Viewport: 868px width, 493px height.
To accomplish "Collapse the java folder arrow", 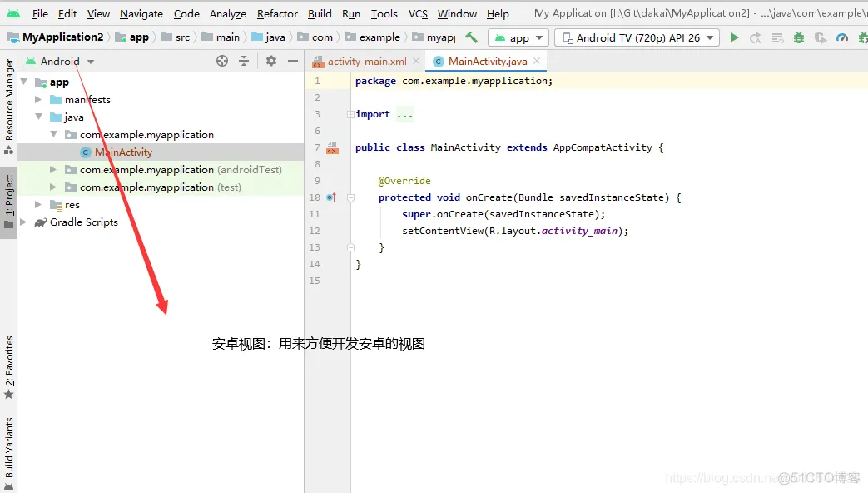I will (39, 117).
